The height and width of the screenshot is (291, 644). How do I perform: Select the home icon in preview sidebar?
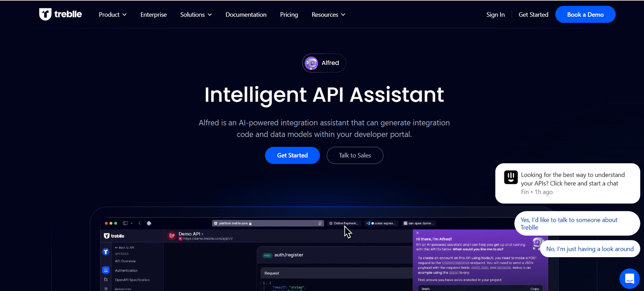105,270
